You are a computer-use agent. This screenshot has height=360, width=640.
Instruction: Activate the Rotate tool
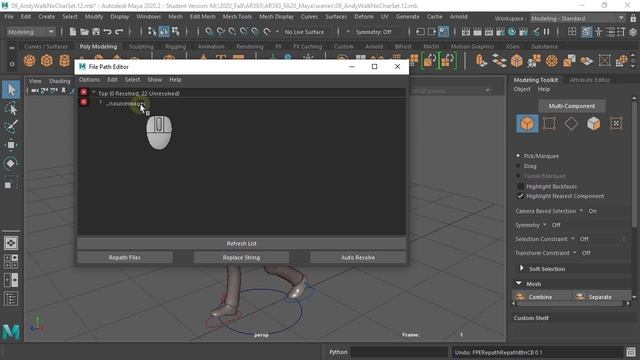[11, 163]
